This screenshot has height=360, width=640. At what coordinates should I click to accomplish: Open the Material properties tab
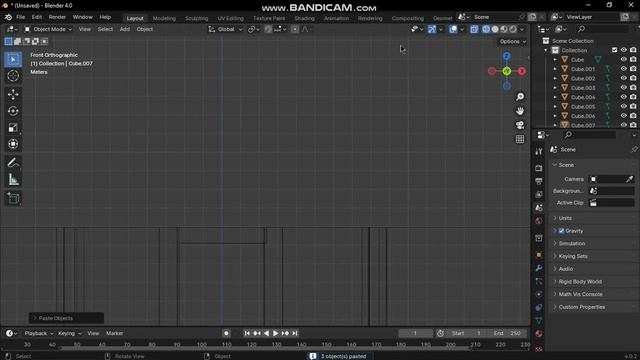(x=539, y=334)
